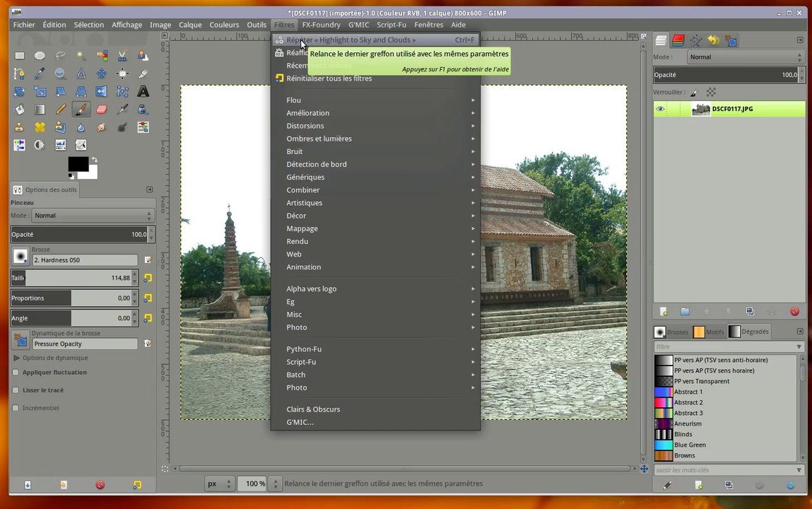Select the Flip tool

(x=102, y=92)
